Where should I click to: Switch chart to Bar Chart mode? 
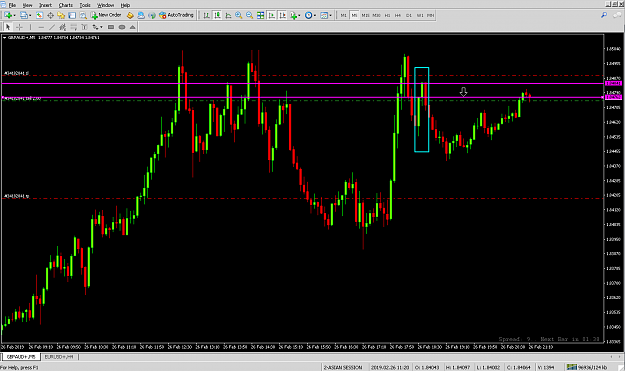coord(206,15)
